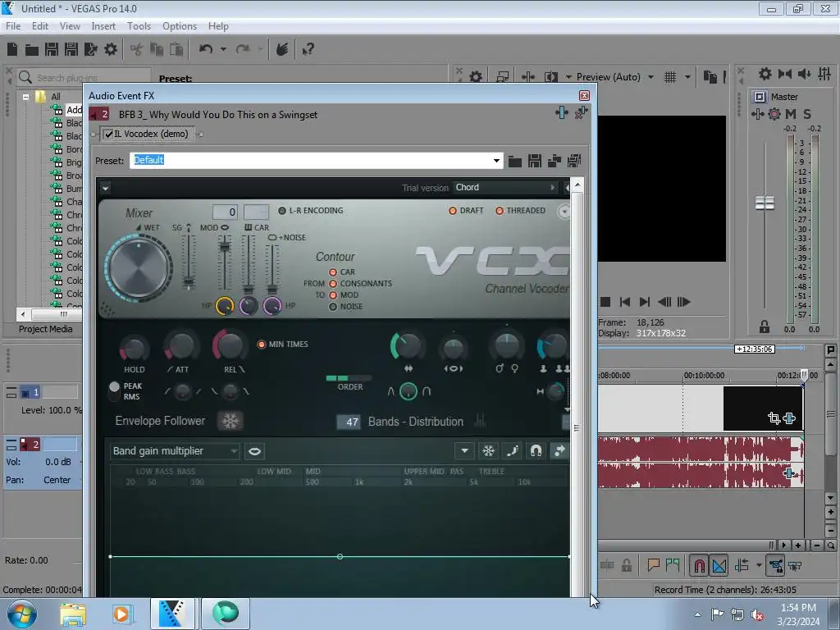Open the Edit menu

(39, 25)
